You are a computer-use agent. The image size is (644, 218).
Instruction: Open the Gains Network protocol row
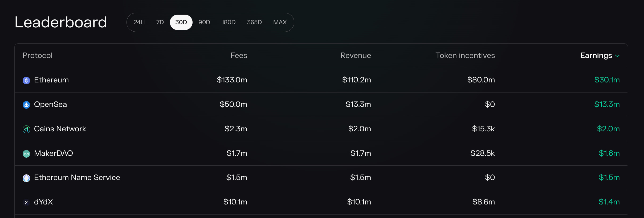click(x=321, y=129)
